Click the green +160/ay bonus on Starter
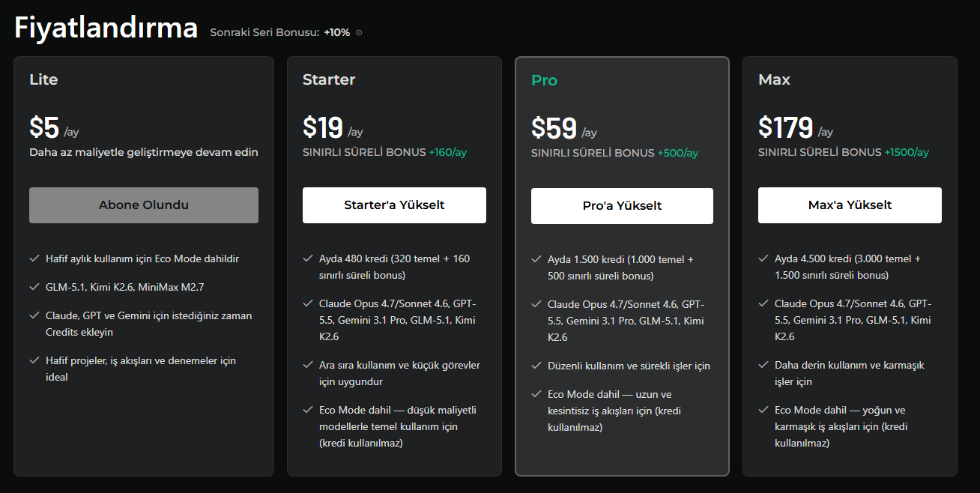 tap(448, 152)
